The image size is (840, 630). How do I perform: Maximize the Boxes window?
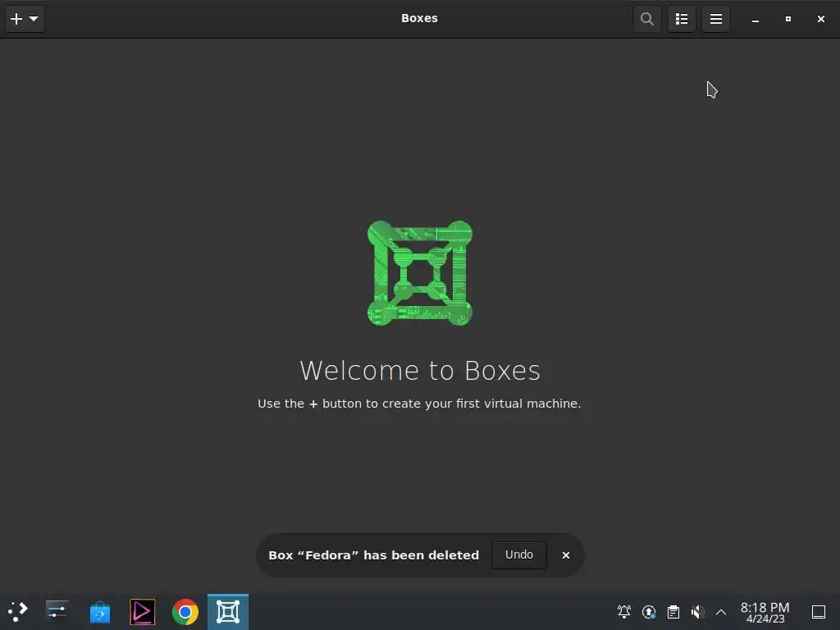point(788,20)
